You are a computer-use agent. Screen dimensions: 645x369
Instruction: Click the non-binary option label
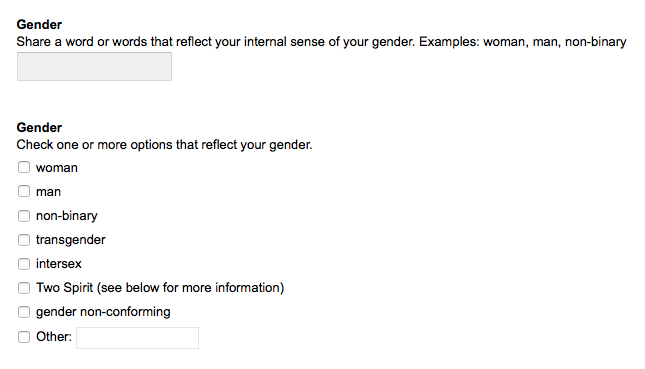click(67, 216)
